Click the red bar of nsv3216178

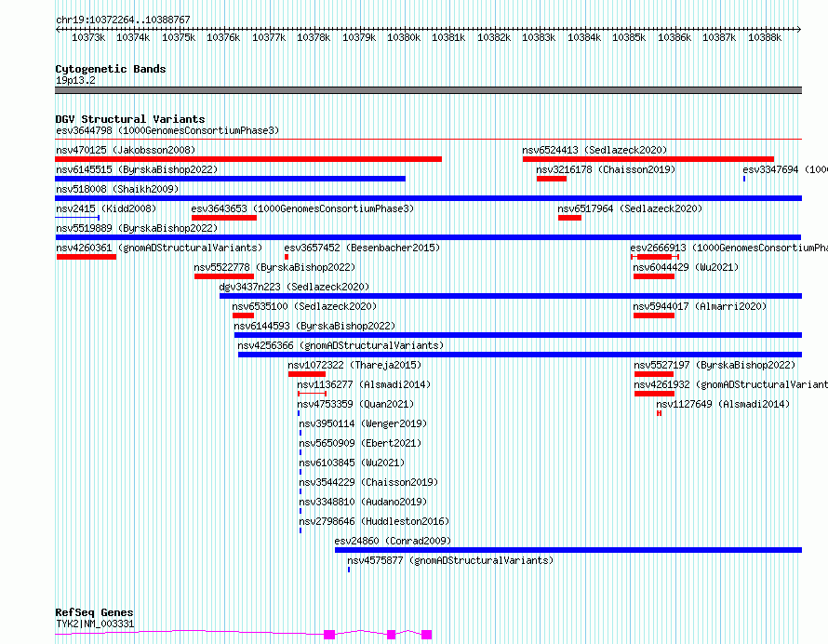(x=552, y=179)
